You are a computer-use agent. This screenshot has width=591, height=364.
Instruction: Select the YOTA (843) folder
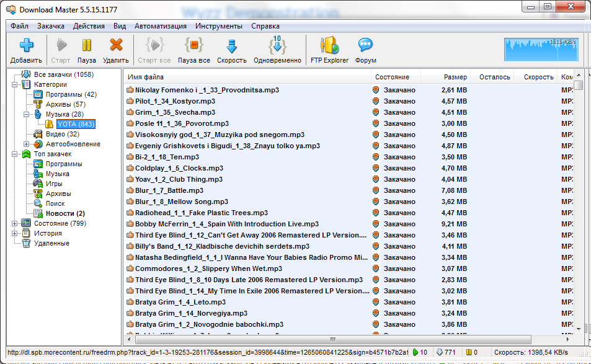click(x=76, y=124)
